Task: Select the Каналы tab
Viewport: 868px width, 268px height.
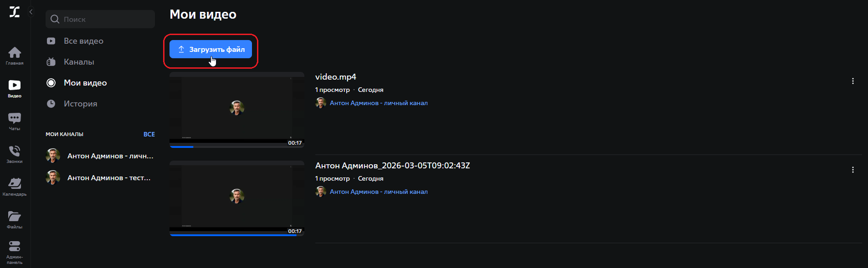Action: click(x=79, y=61)
